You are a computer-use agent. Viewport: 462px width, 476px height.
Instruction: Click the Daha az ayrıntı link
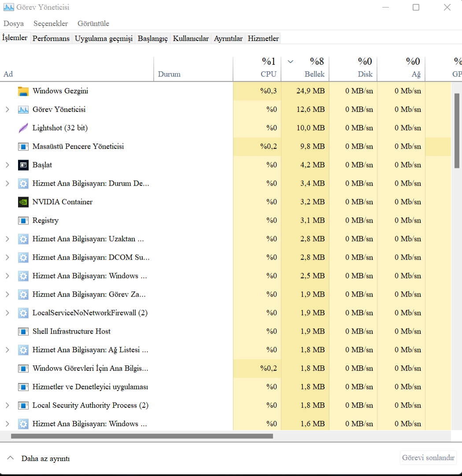click(45, 458)
